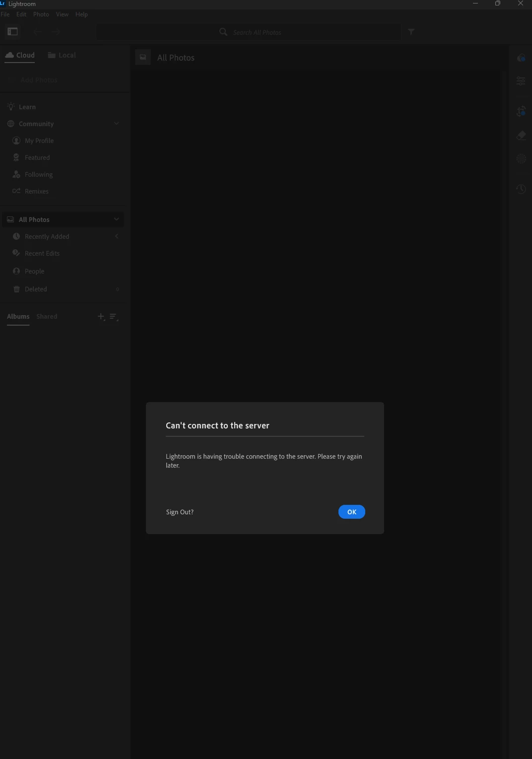This screenshot has width=532, height=759.
Task: Open Featured community photos
Action: pos(37,157)
